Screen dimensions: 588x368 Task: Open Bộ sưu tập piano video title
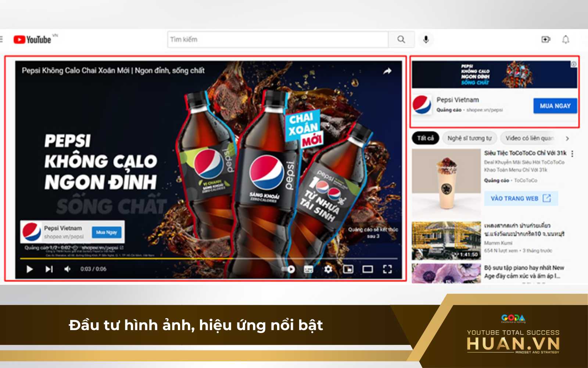coord(524,272)
